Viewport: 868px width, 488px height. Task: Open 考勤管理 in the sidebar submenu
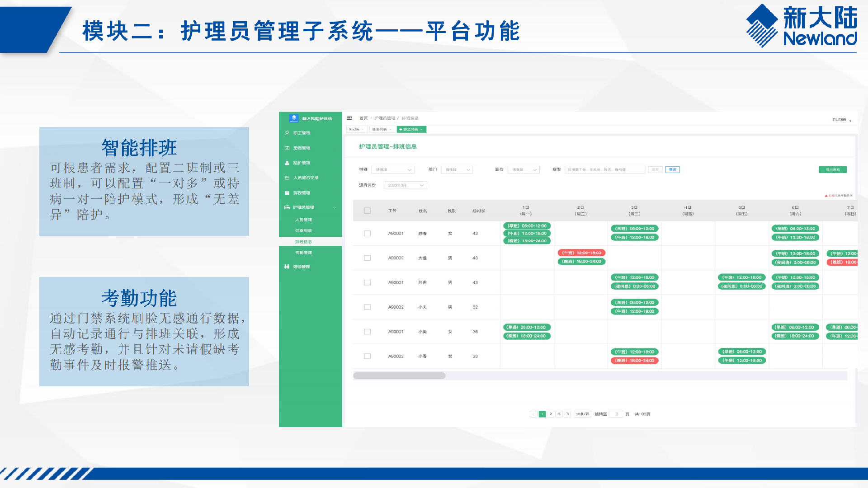point(303,253)
